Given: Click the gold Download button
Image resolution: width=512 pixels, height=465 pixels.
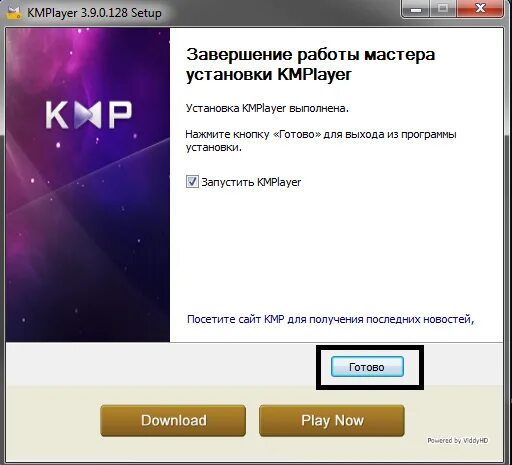Looking at the screenshot, I should point(173,420).
